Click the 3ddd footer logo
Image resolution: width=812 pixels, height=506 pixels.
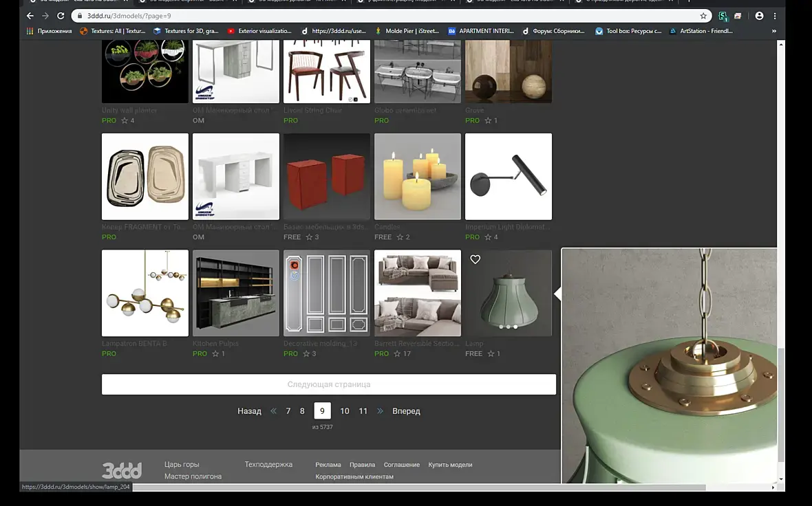(x=122, y=470)
